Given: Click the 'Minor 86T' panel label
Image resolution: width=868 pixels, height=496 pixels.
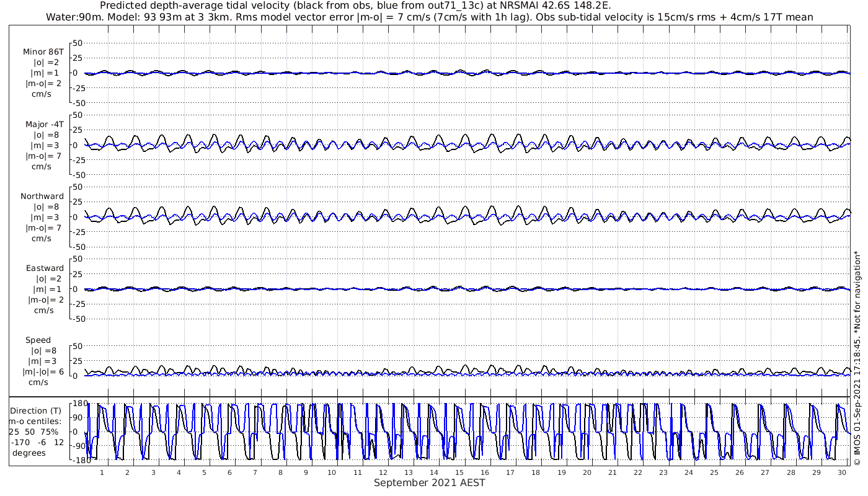Looking at the screenshot, I should click(43, 52).
